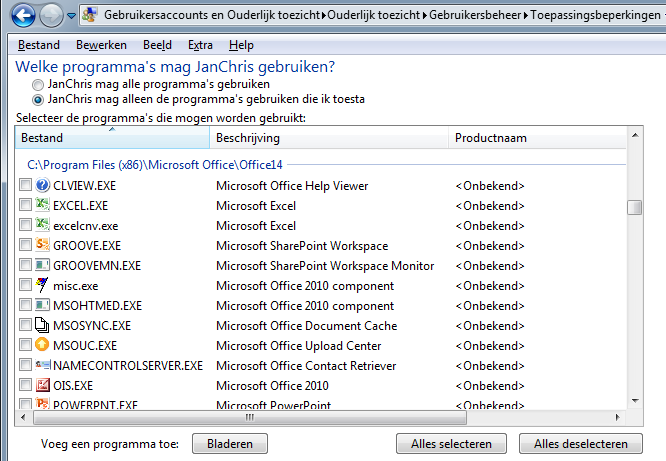Screen dimensions: 666x461
Task: Click the help icon beside CLVIEW.EXE
Action: (42, 186)
